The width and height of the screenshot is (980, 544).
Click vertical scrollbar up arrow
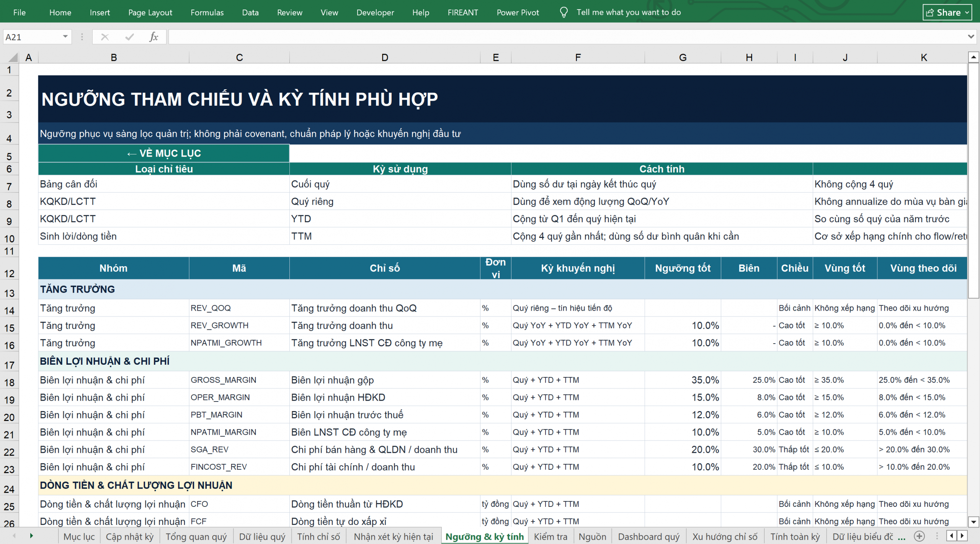[973, 57]
